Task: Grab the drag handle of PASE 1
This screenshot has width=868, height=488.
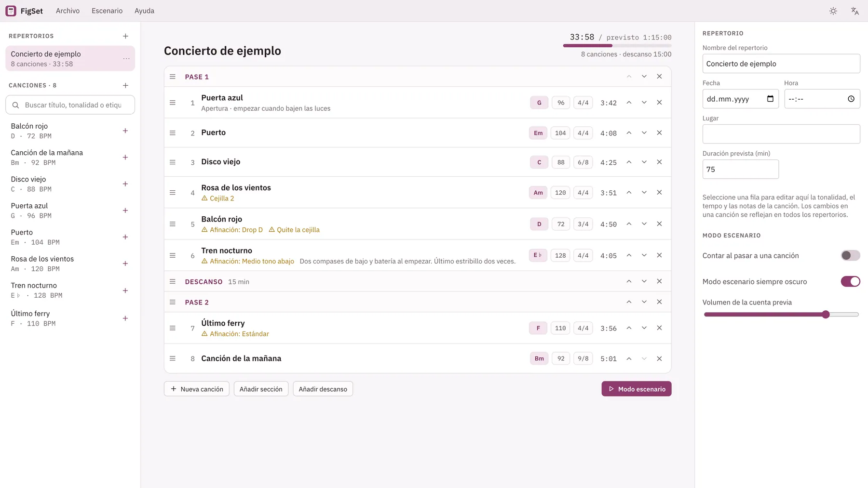Action: pos(173,77)
